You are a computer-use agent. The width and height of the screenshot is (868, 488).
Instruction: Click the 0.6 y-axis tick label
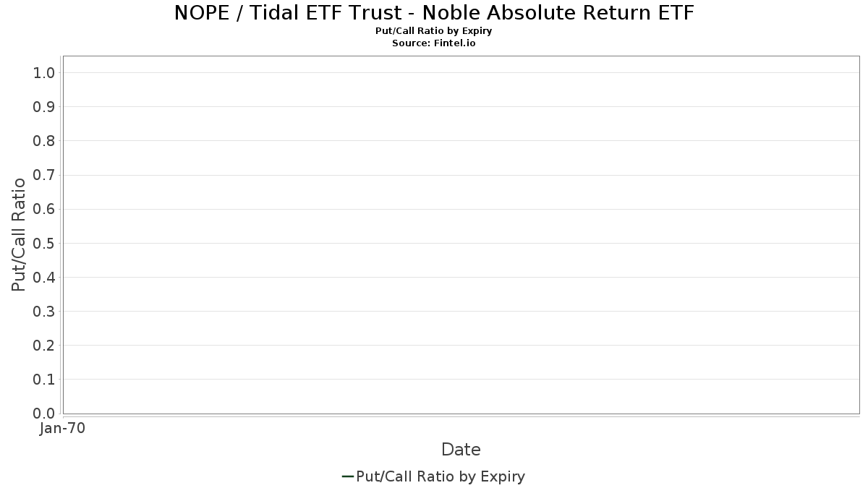(44, 209)
